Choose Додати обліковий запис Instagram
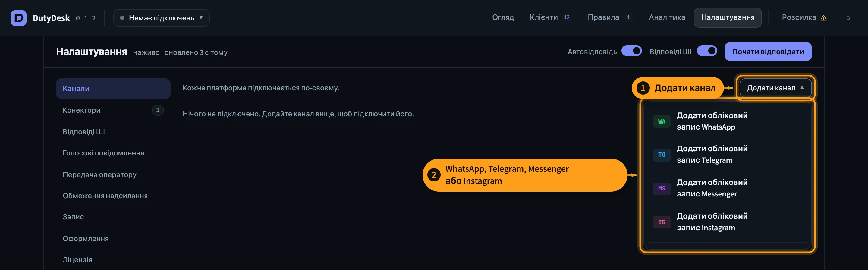Screen dimensions: 868x270 tap(727, 222)
